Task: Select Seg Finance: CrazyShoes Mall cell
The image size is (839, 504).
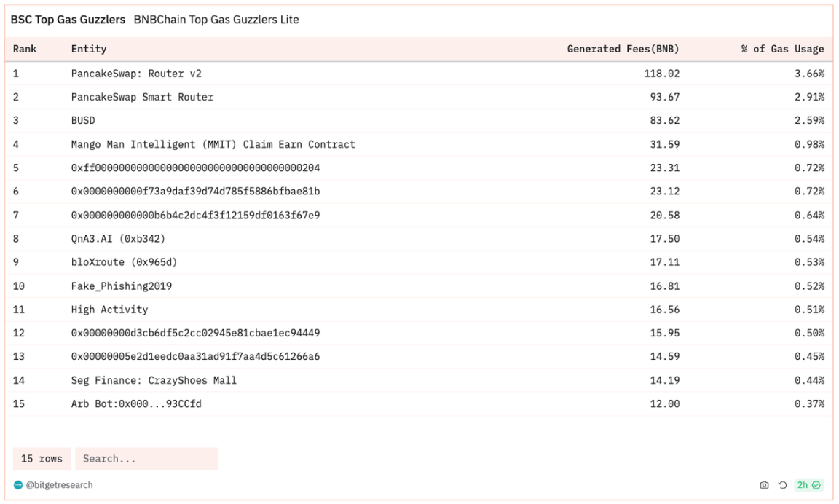Action: [x=154, y=380]
